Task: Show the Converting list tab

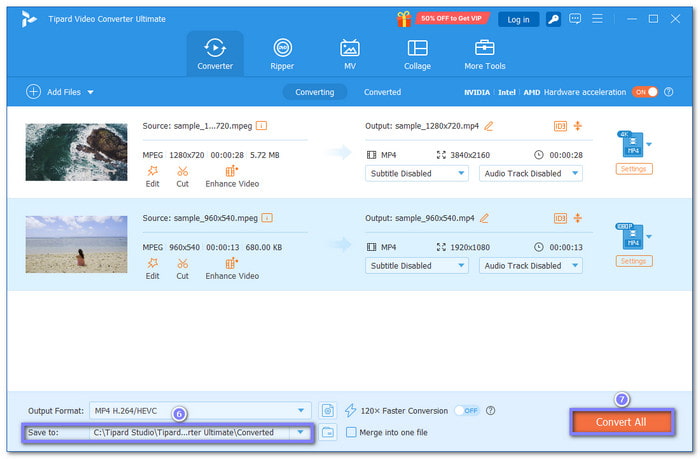Action: (314, 92)
